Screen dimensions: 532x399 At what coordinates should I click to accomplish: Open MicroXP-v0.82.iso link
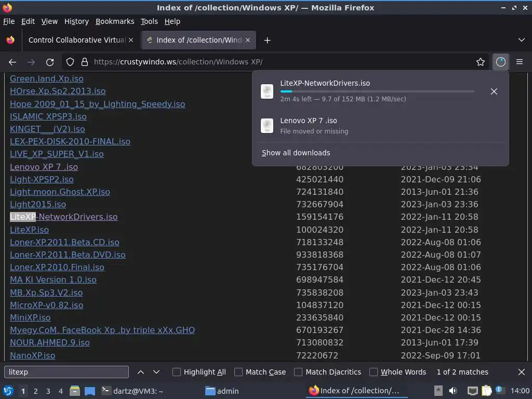coord(46,305)
